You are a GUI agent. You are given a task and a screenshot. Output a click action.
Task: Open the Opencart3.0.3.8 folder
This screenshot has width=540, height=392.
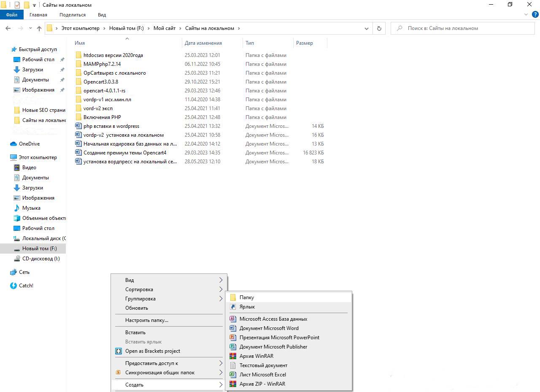click(101, 82)
